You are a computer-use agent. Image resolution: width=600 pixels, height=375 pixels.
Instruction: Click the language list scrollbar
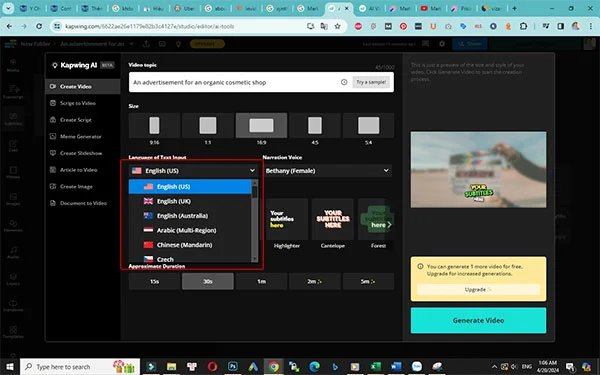[x=254, y=221]
